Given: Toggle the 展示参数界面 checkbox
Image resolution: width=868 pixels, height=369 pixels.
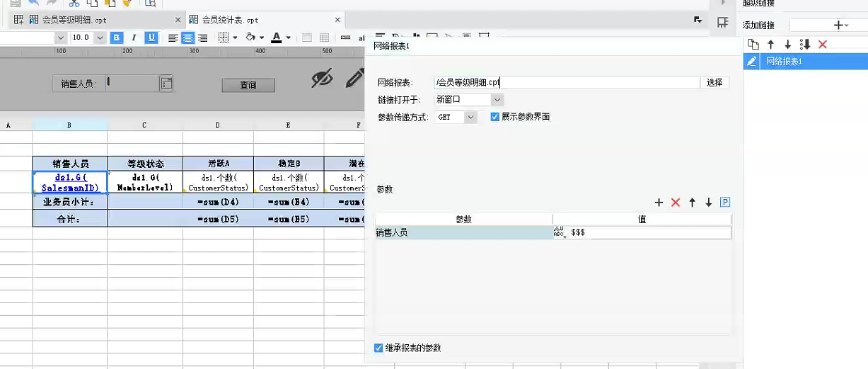Looking at the screenshot, I should pyautogui.click(x=495, y=117).
